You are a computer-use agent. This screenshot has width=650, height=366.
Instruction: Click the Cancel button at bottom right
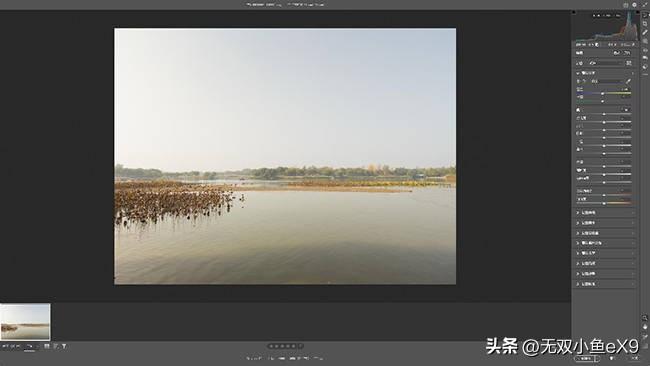tap(613, 358)
